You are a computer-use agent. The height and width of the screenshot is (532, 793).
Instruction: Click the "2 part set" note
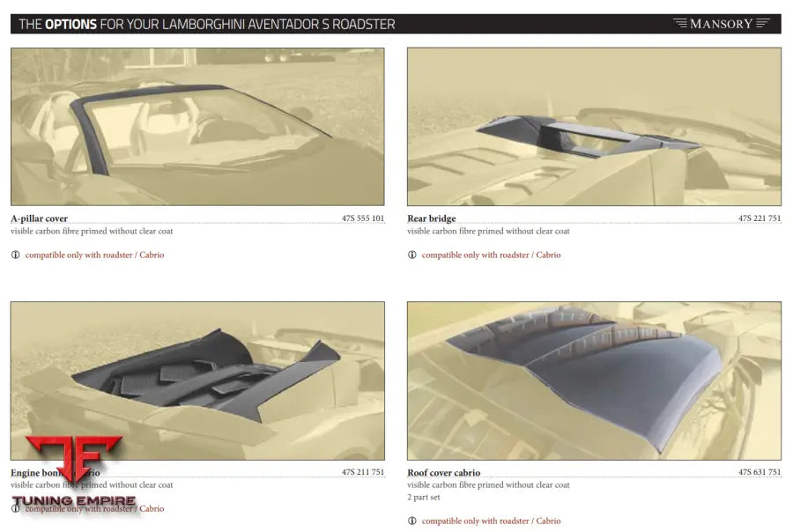click(423, 497)
